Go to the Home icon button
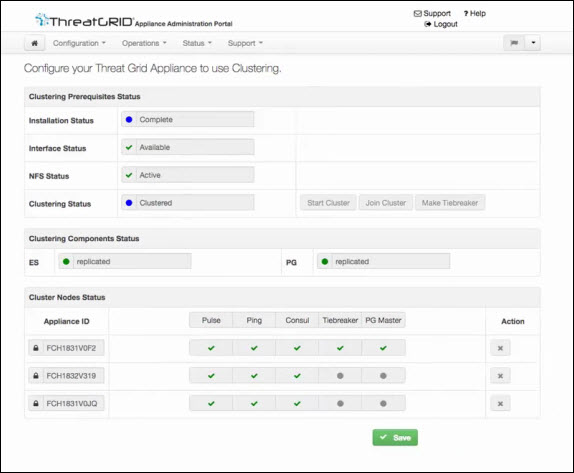The height and width of the screenshot is (473, 574). (x=34, y=43)
